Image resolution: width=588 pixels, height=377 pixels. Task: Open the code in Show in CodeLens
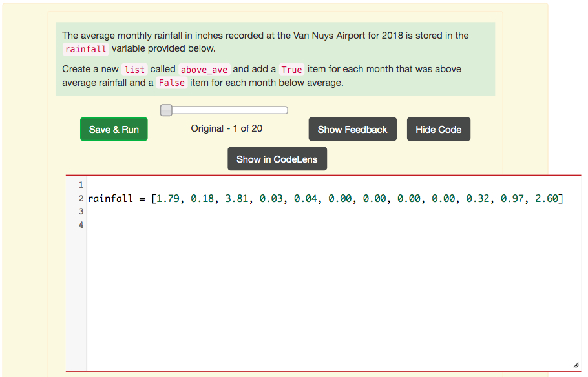click(277, 159)
